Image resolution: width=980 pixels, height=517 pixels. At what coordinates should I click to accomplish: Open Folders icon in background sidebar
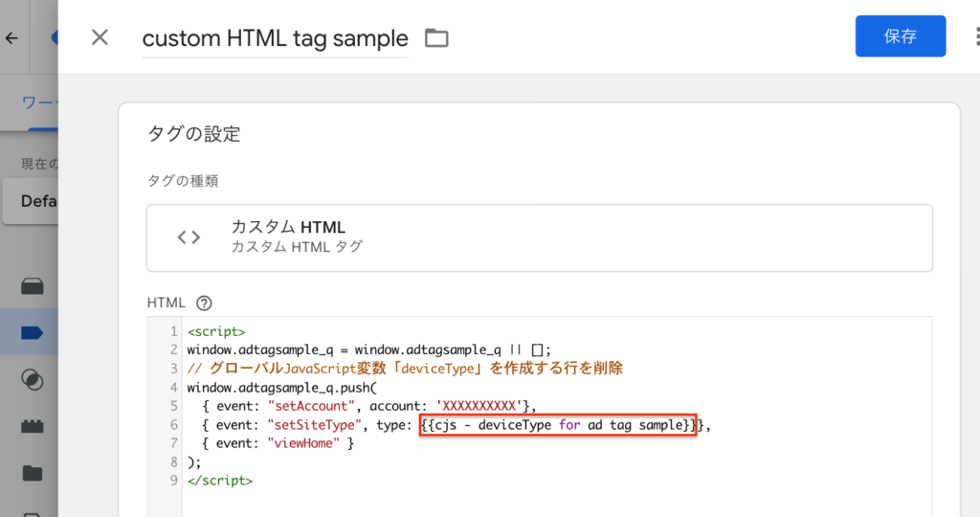pyautogui.click(x=32, y=473)
